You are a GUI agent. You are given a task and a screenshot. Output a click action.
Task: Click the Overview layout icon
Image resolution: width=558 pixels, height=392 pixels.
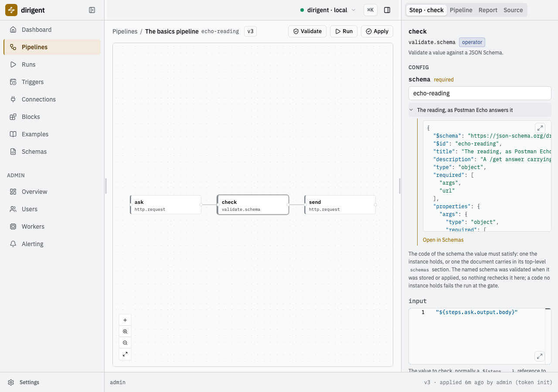click(13, 192)
